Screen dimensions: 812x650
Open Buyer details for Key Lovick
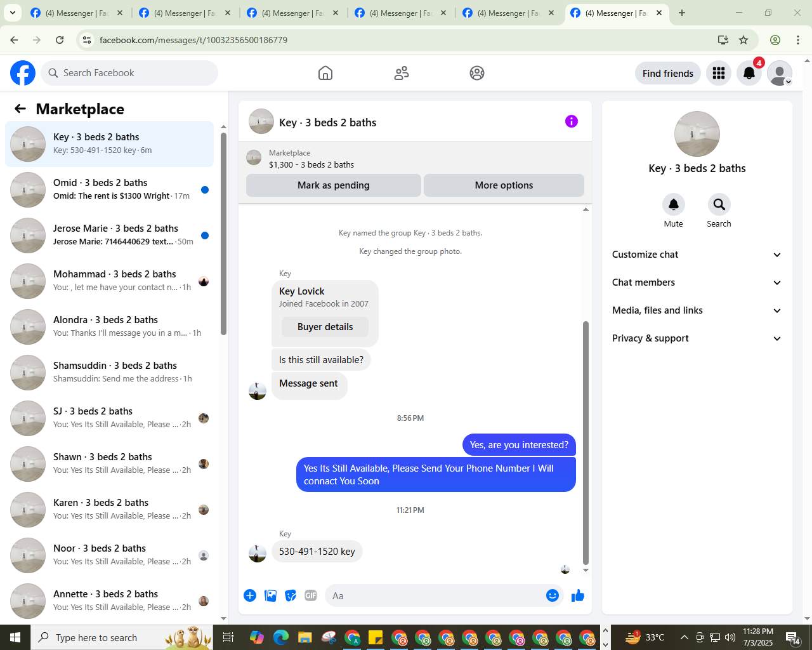click(325, 327)
